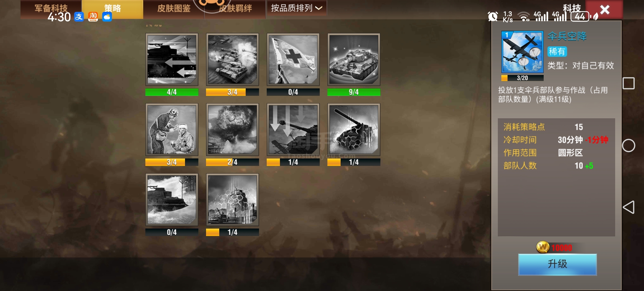The width and height of the screenshot is (644, 291).
Task: Select the tank with down arrows card
Action: tap(293, 130)
